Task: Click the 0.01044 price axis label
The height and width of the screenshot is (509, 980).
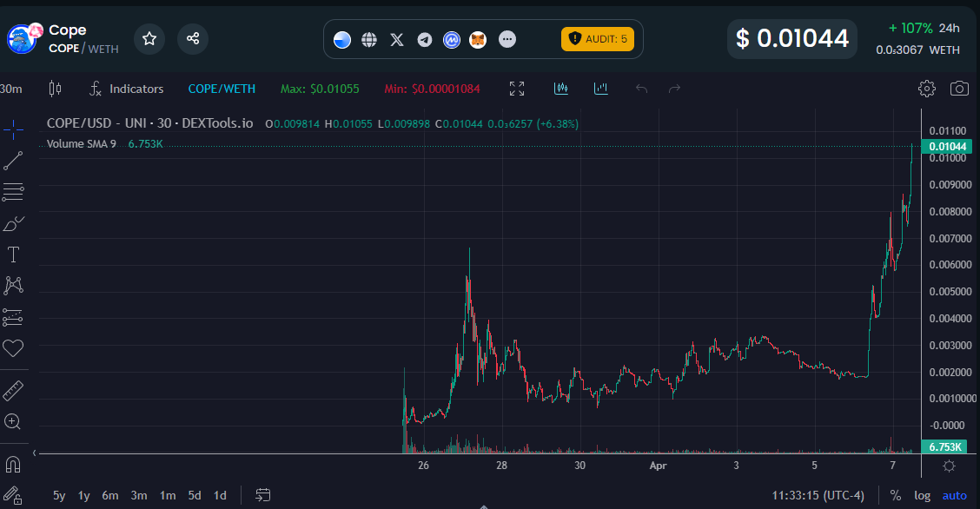Action: pyautogui.click(x=947, y=147)
